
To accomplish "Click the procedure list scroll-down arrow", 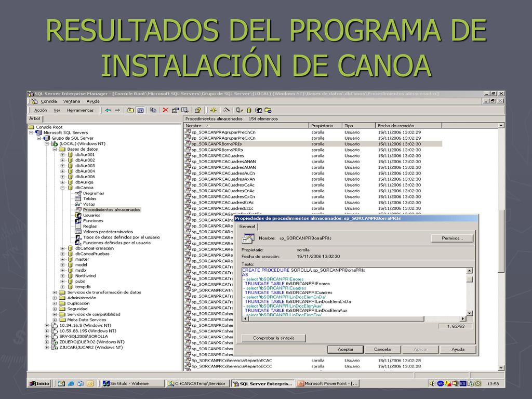I will [501, 368].
